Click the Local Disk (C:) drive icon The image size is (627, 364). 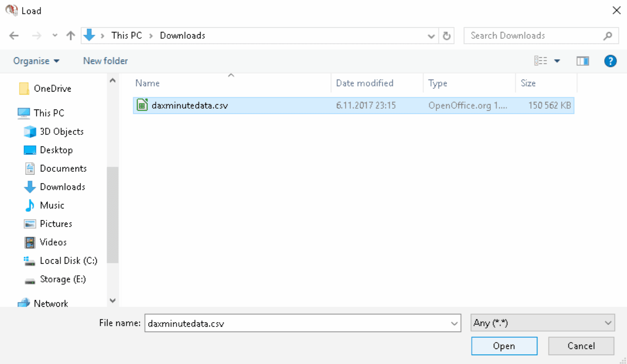click(x=29, y=261)
